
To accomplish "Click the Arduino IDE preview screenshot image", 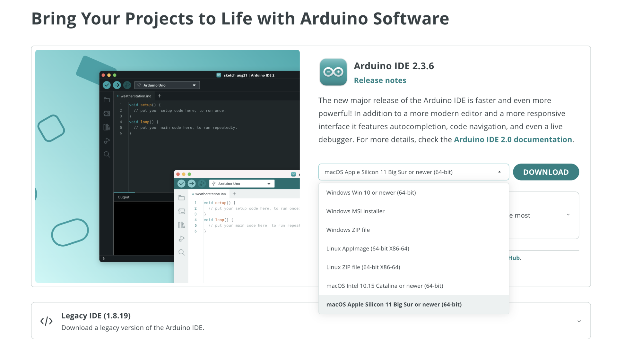I will click(x=168, y=166).
